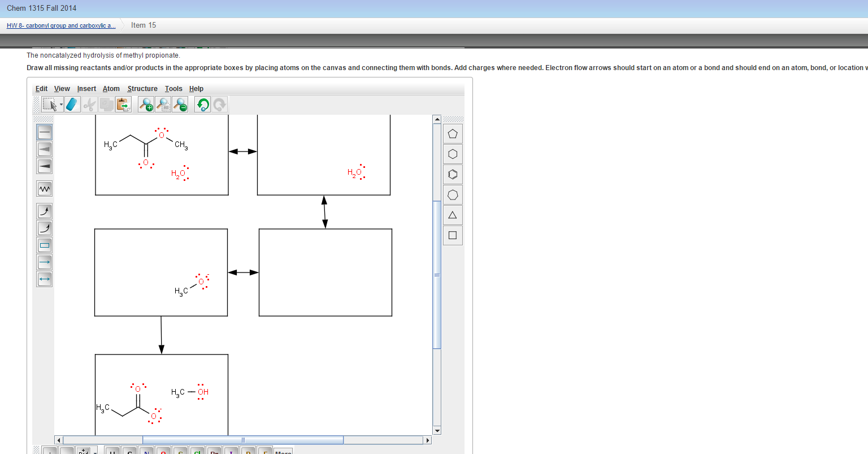Click the Paste icon in the toolbar
Screen dimensions: 868x454
click(x=123, y=104)
